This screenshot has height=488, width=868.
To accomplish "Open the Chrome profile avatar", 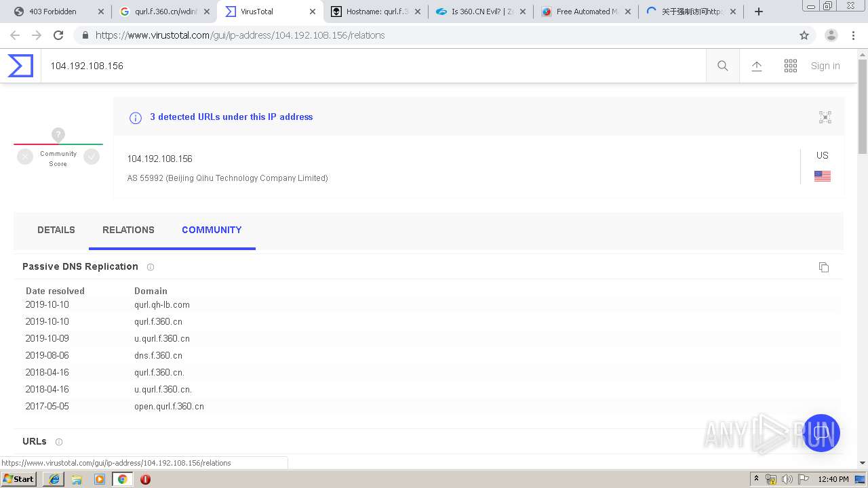I will pos(831,35).
